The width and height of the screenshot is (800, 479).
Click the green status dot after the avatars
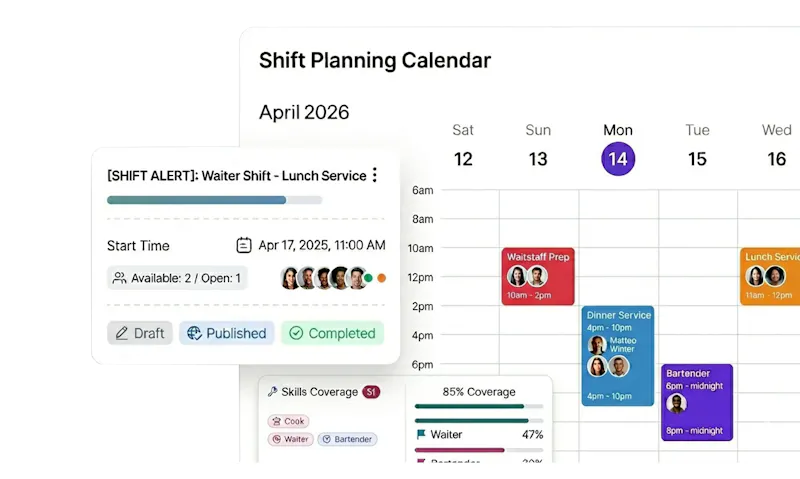pos(368,278)
